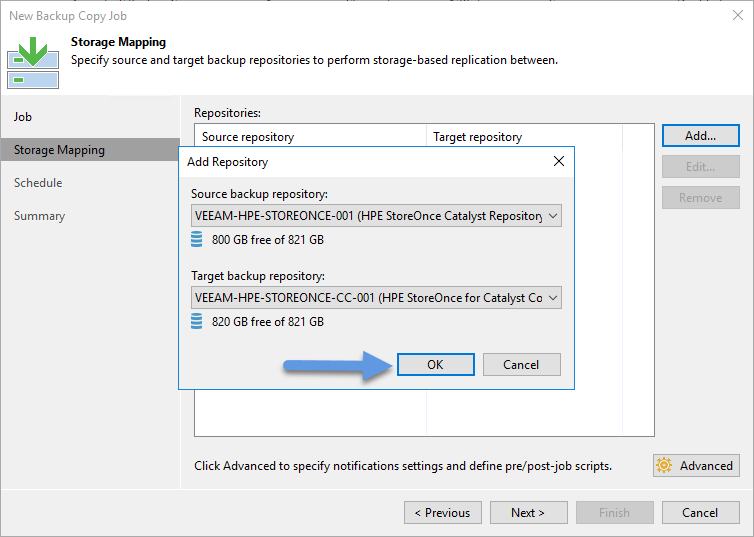Click the Source repository column header
The image size is (754, 537).
point(310,137)
